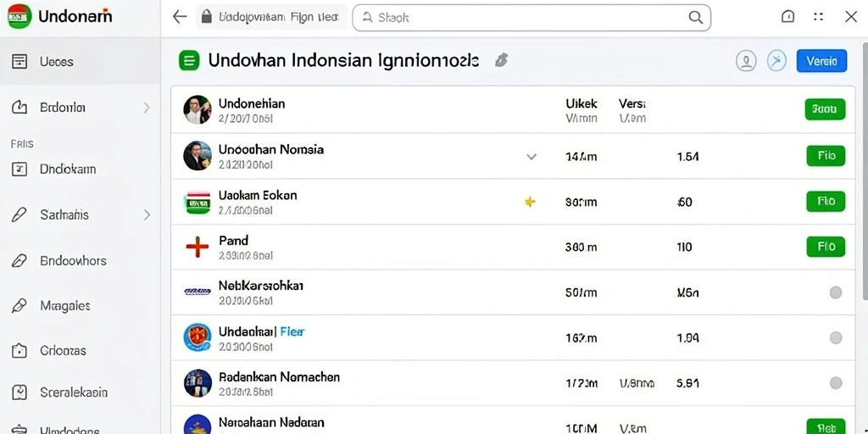
Task: Click Fio button in Unooohan Nomsia row
Action: (826, 156)
